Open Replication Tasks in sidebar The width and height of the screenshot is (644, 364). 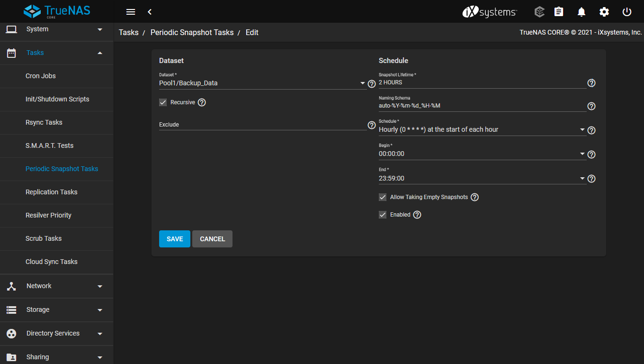(x=51, y=192)
